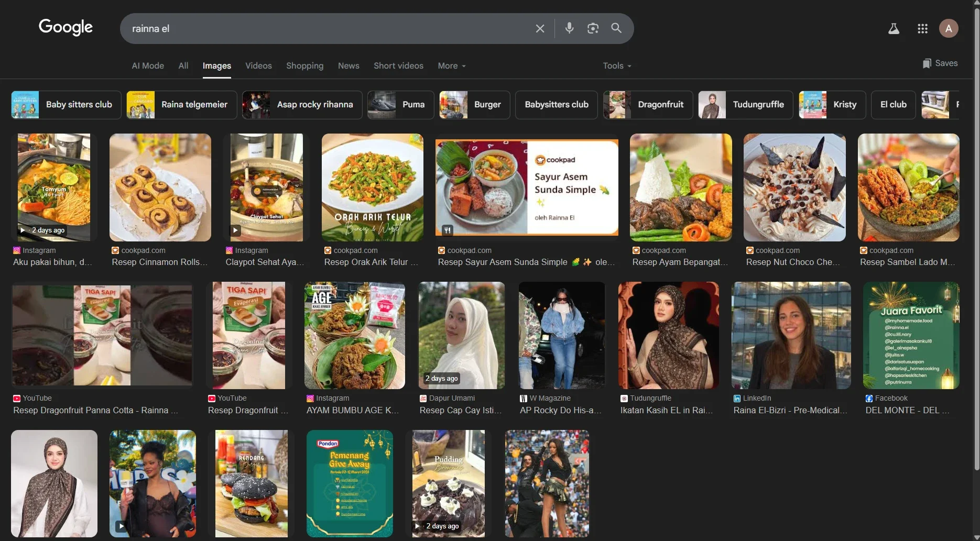This screenshot has width=980, height=541.
Task: Open the Resep Cinnamon Rolls cookpad link
Action: [x=159, y=262]
